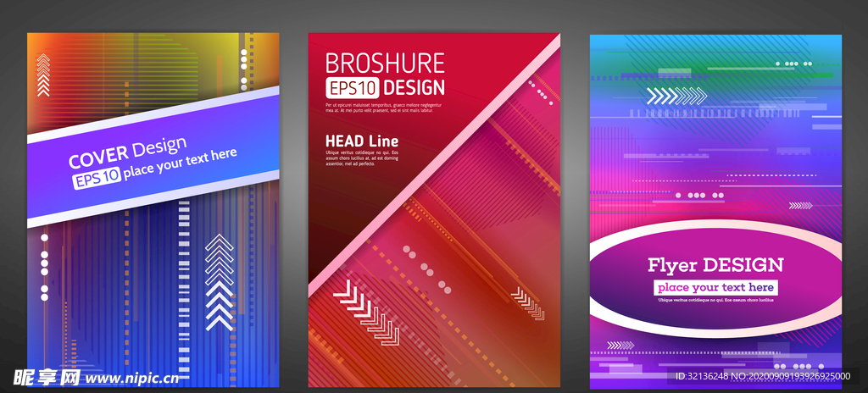Click the vertical dots at the cover's top-right
868x393 pixels.
243,69
